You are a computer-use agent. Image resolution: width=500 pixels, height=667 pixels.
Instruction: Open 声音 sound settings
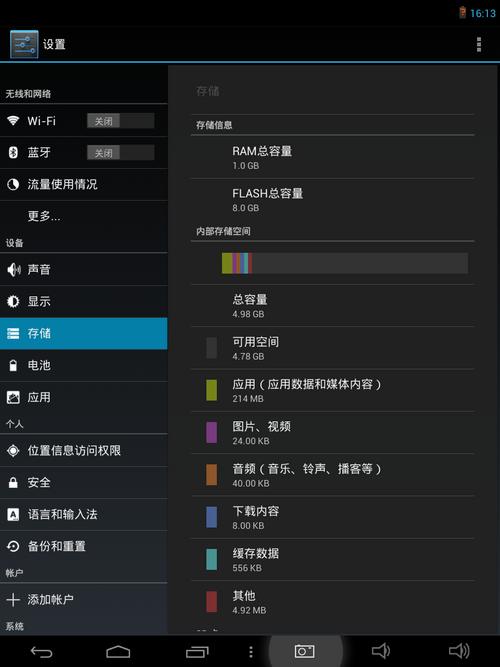84,270
